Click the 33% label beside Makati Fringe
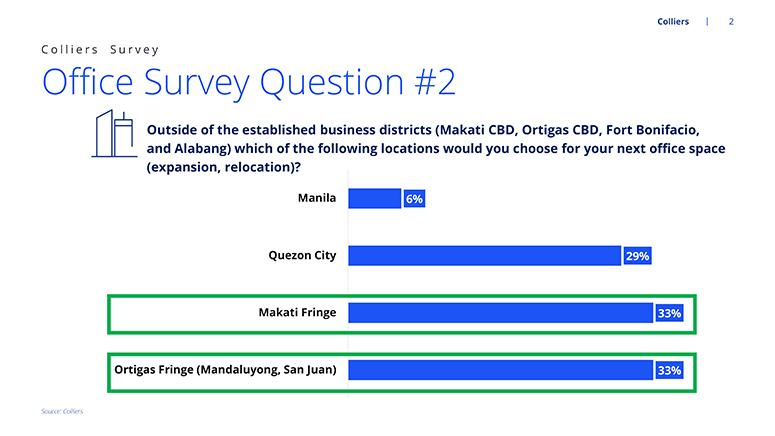 pyautogui.click(x=670, y=313)
